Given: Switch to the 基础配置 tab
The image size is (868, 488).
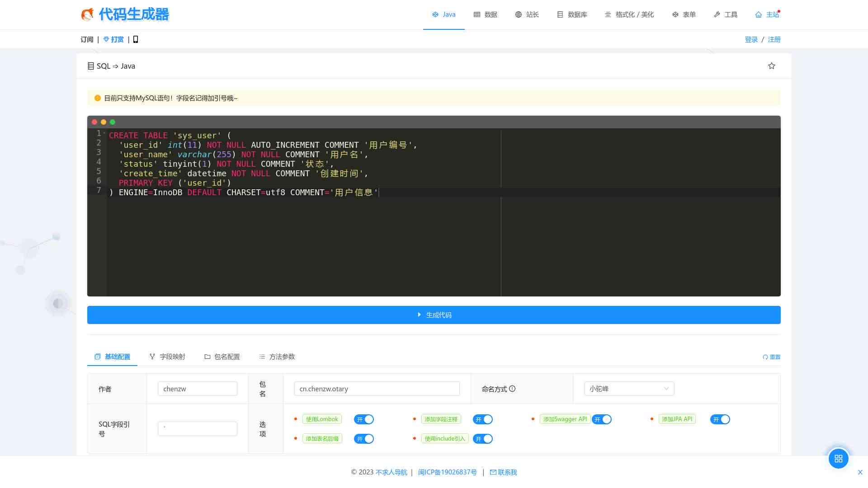Looking at the screenshot, I should pos(112,357).
